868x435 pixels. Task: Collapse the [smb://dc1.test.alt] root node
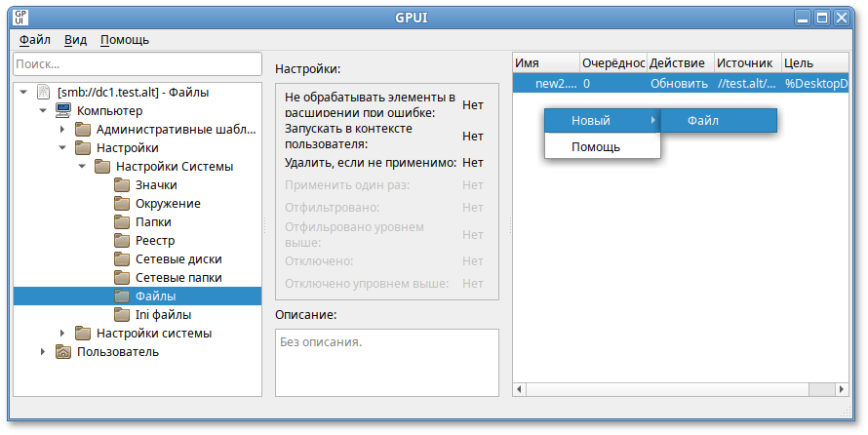pyautogui.click(x=23, y=92)
